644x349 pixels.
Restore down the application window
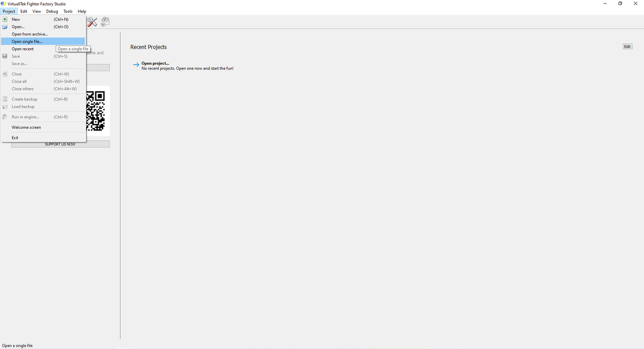(620, 4)
